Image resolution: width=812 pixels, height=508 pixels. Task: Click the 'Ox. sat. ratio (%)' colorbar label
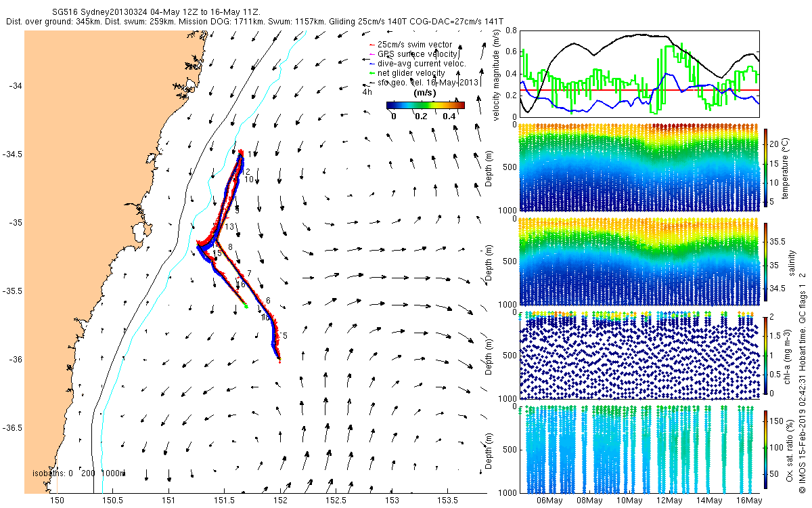point(789,449)
